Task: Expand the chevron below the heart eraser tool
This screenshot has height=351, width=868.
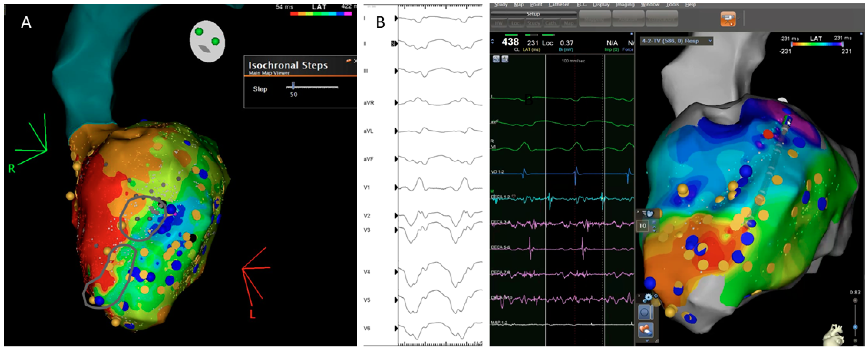Action: (647, 341)
